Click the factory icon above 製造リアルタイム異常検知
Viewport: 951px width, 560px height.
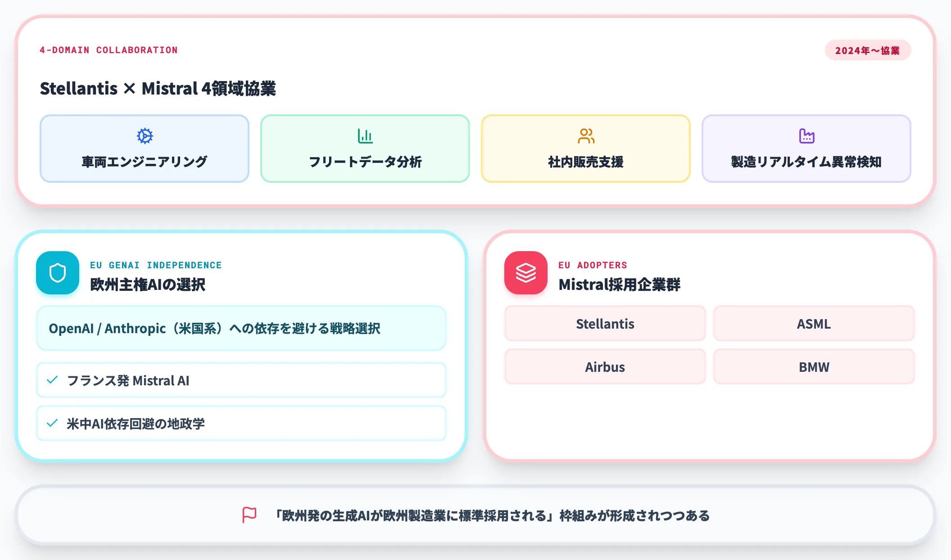806,135
